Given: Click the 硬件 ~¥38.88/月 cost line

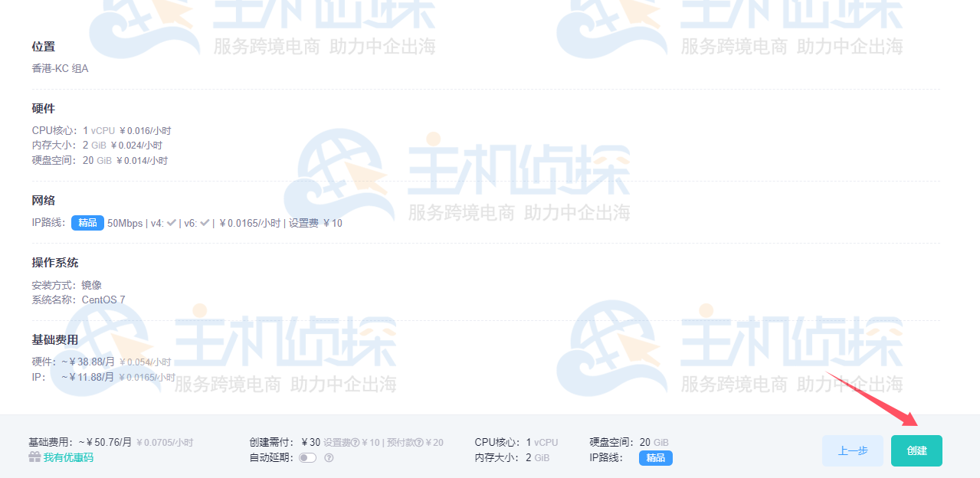Looking at the screenshot, I should 101,362.
